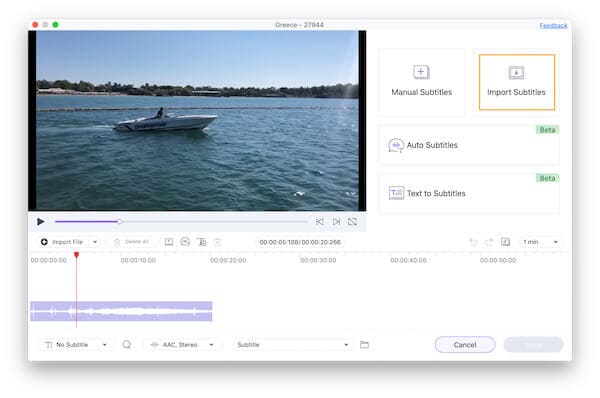Open the AAC, Stereo audio dropdown
Image resolution: width=600 pixels, height=398 pixels.
point(183,345)
